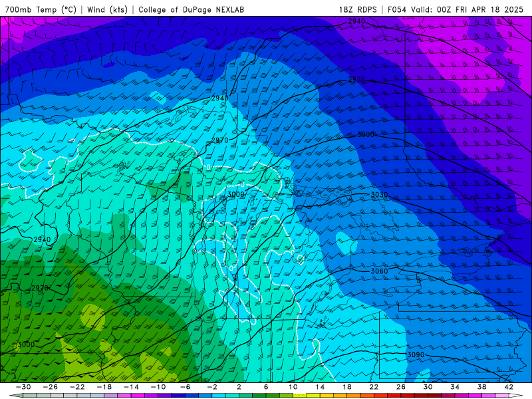Select the 34 colorbar scale value
The width and height of the screenshot is (532, 399).
click(455, 387)
